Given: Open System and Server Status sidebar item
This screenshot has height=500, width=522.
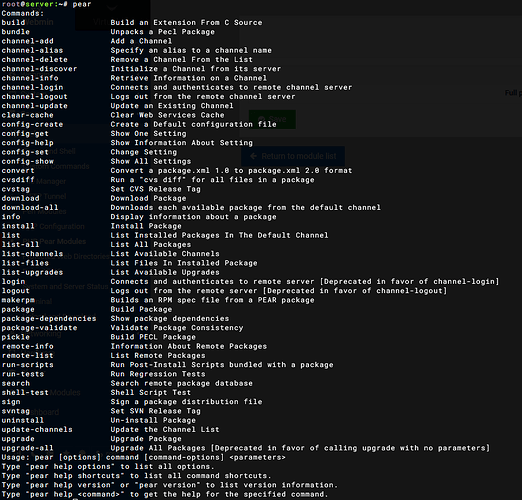Looking at the screenshot, I should point(65,286).
